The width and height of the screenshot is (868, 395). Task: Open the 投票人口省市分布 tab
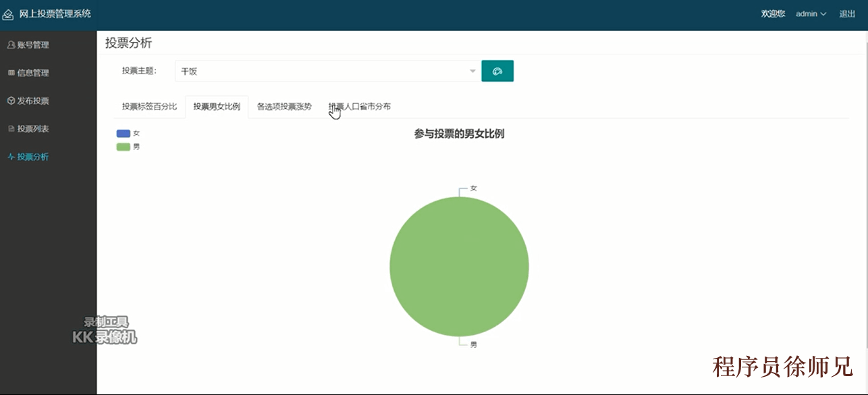pos(360,107)
